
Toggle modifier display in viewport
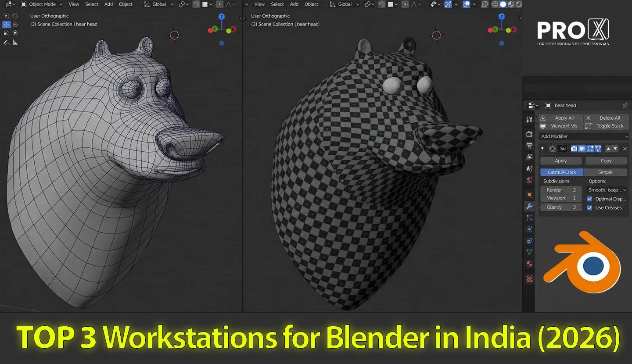click(x=582, y=149)
